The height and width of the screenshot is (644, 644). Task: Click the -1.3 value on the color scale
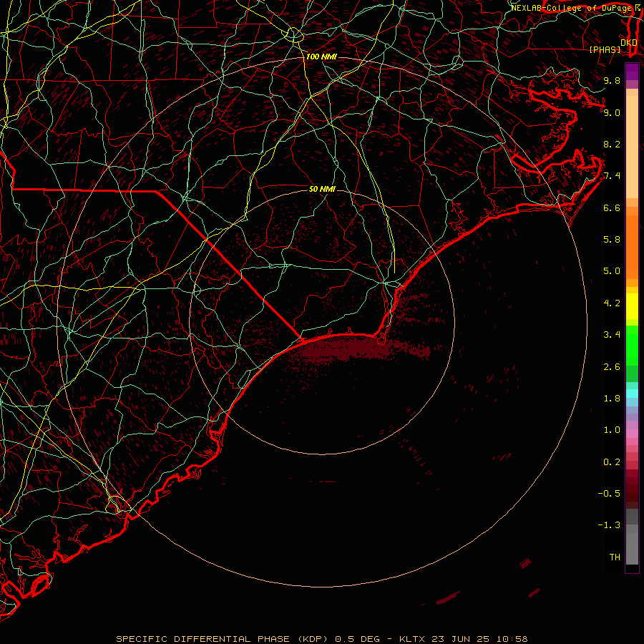coord(609,525)
